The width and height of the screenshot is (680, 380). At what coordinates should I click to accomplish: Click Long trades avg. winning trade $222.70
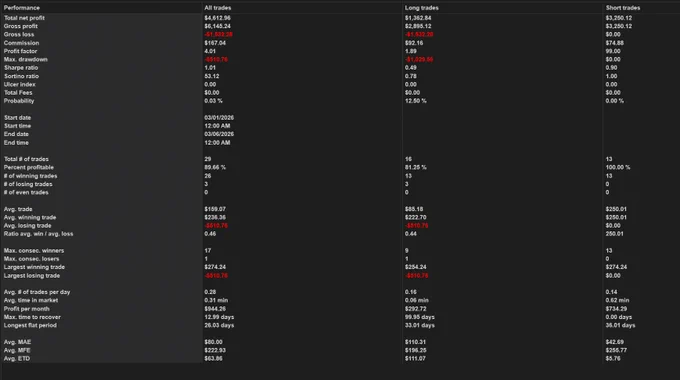tap(415, 217)
